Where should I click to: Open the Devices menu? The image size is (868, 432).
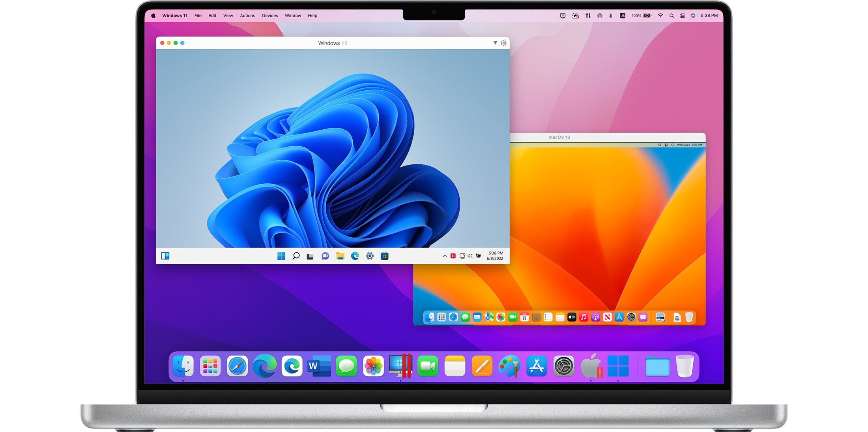coord(270,16)
